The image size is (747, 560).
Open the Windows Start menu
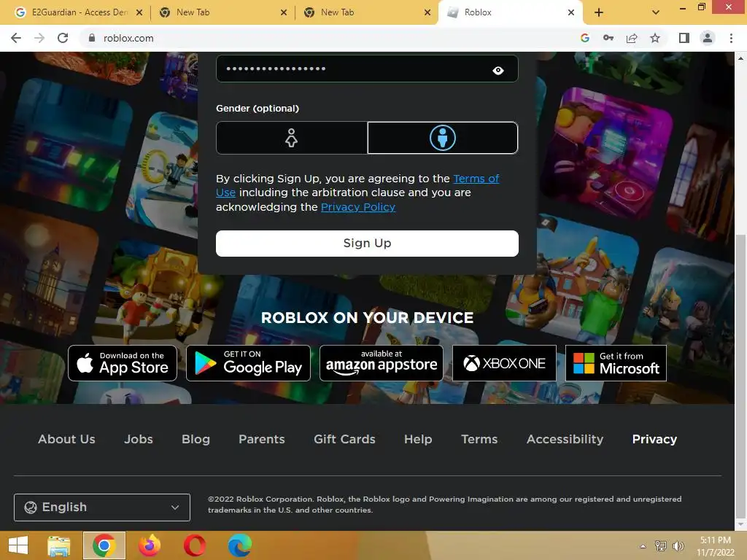[x=18, y=545]
